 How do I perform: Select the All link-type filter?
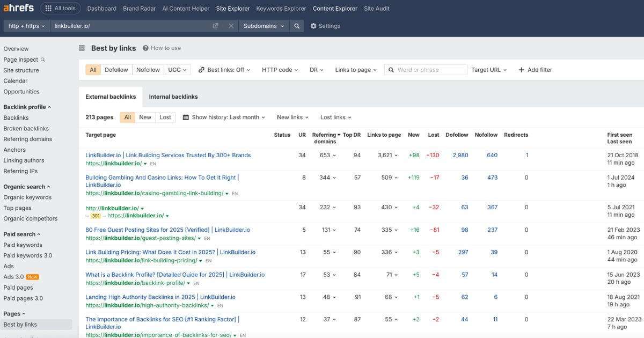(93, 70)
